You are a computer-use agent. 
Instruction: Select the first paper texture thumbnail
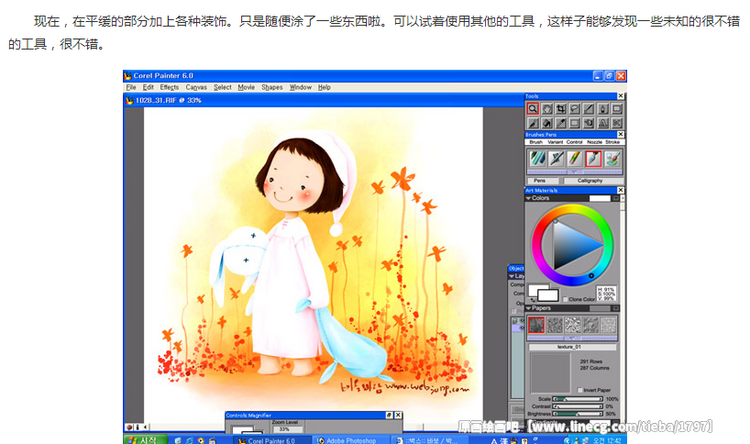click(536, 325)
